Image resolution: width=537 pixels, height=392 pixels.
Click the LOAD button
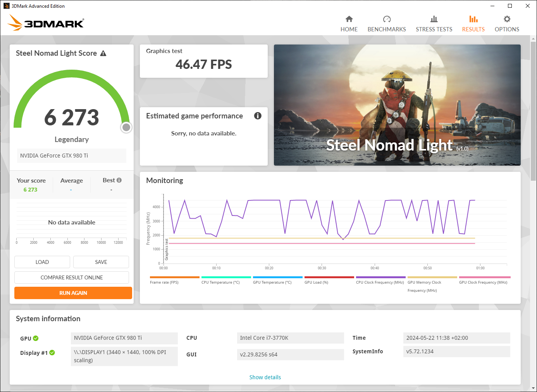[x=42, y=262]
